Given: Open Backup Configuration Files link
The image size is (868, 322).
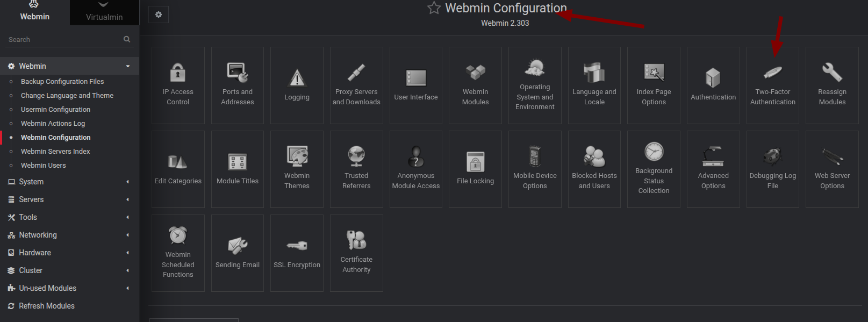Looking at the screenshot, I should click(62, 82).
